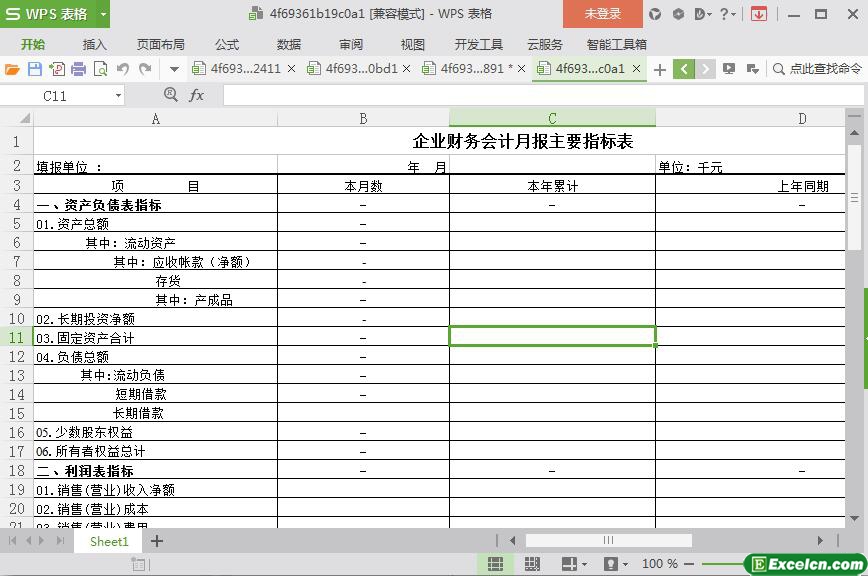Save the workbook with the floppy icon

[34, 69]
